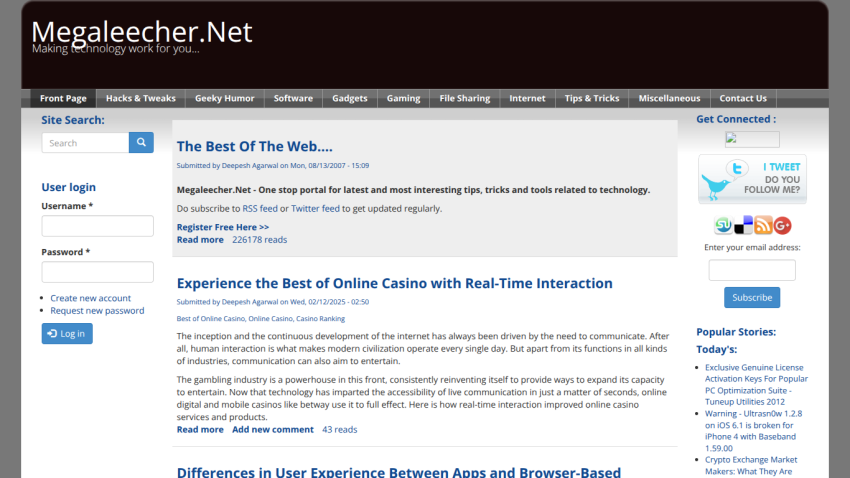The height and width of the screenshot is (478, 850).
Task: Click Read more under Best Of The Web
Action: (200, 240)
